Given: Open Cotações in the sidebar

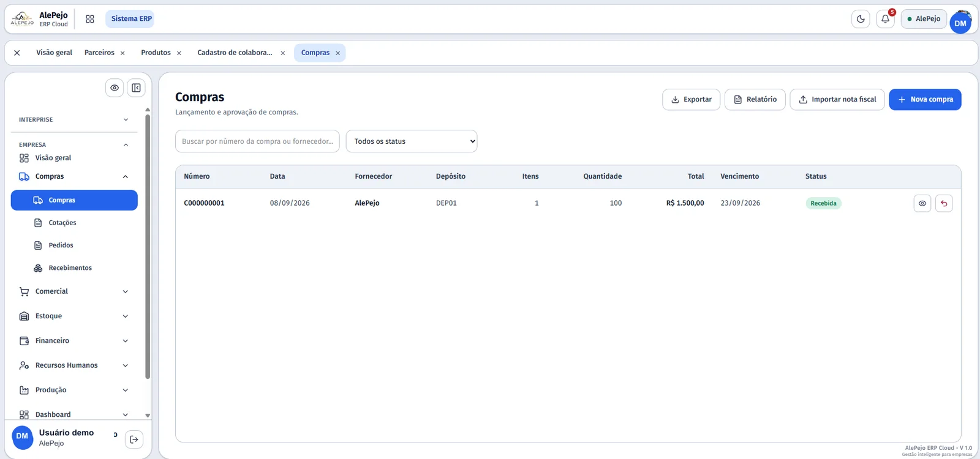Looking at the screenshot, I should [x=74, y=223].
